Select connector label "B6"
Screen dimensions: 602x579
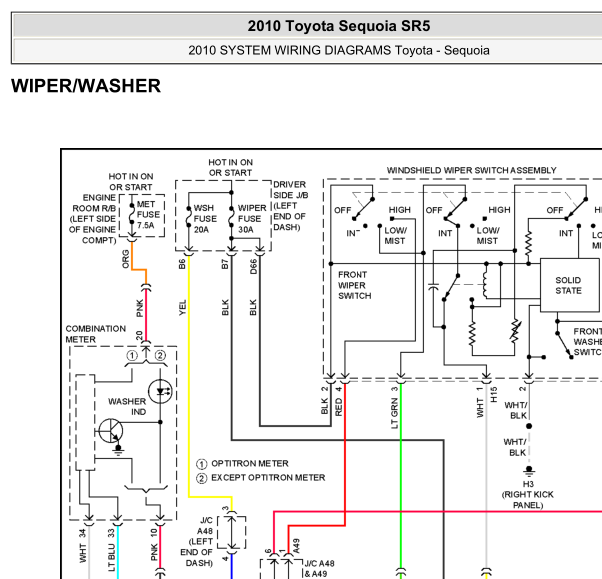[182, 264]
